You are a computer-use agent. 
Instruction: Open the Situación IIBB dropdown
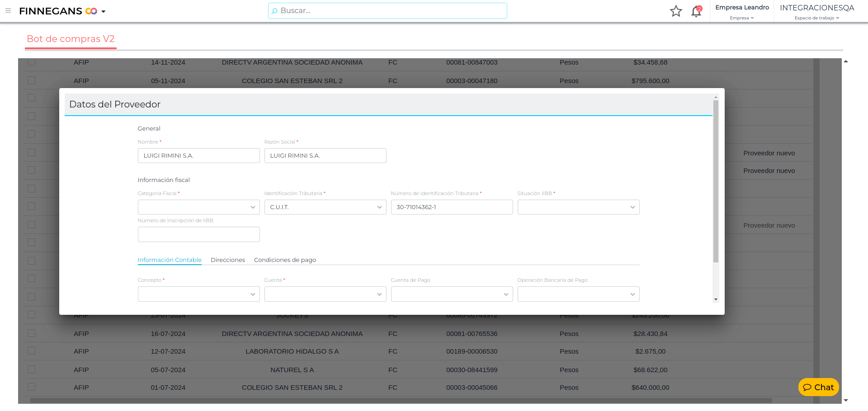point(578,207)
